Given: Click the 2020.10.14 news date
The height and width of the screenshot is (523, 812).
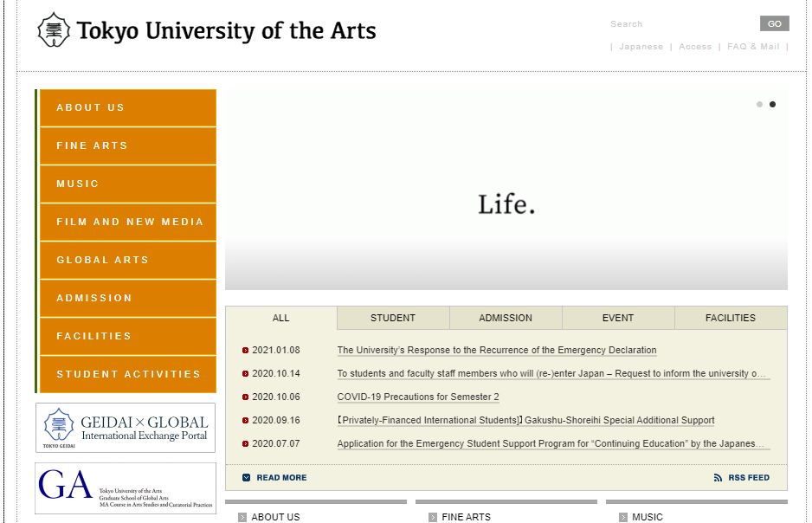Looking at the screenshot, I should [276, 373].
